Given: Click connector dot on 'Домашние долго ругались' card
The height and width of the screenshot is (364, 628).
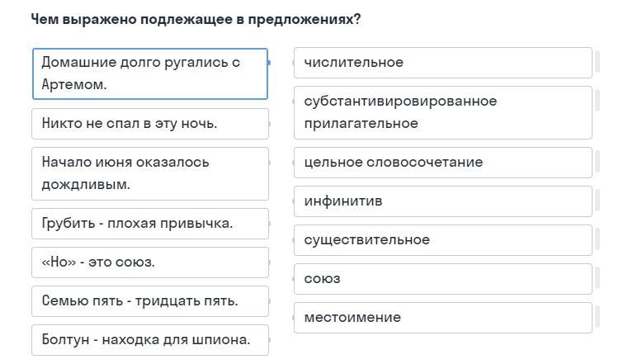Looking at the screenshot, I should 269,63.
